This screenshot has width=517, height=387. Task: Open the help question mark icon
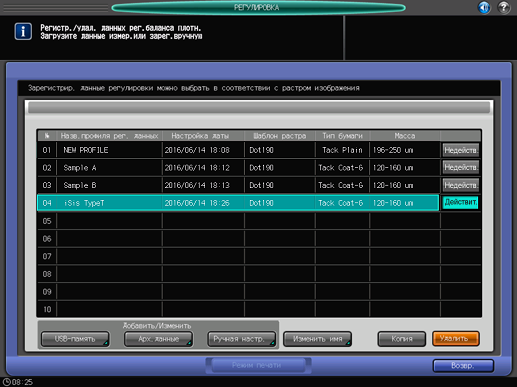(x=504, y=7)
